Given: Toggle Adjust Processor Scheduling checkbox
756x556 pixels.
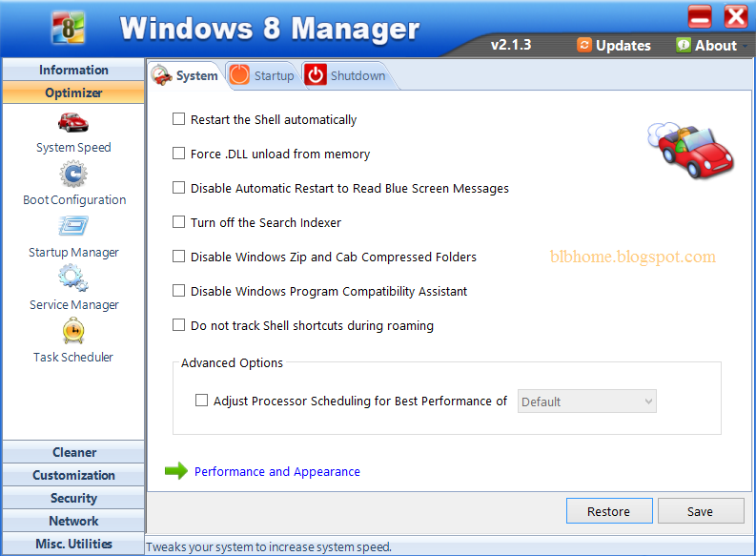Looking at the screenshot, I should click(201, 400).
